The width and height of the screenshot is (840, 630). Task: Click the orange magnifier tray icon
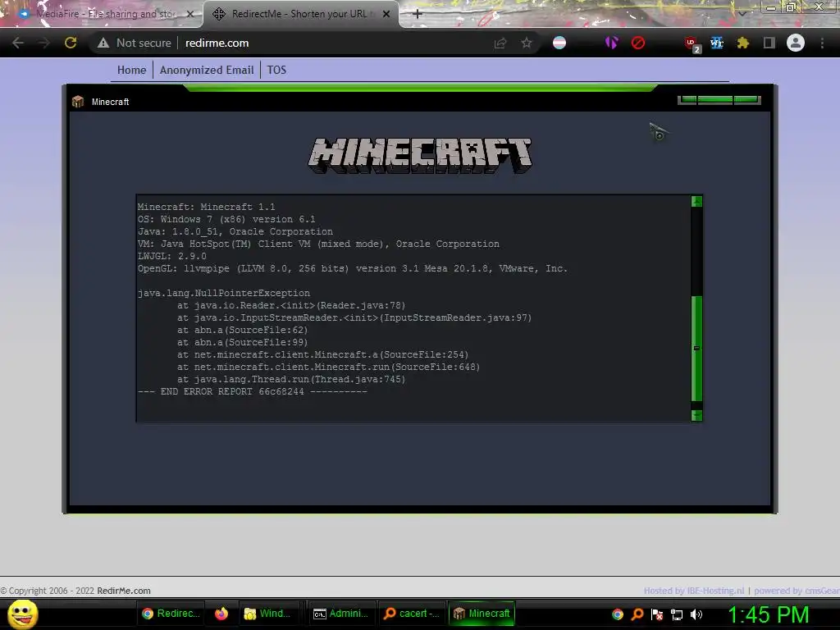click(x=637, y=614)
